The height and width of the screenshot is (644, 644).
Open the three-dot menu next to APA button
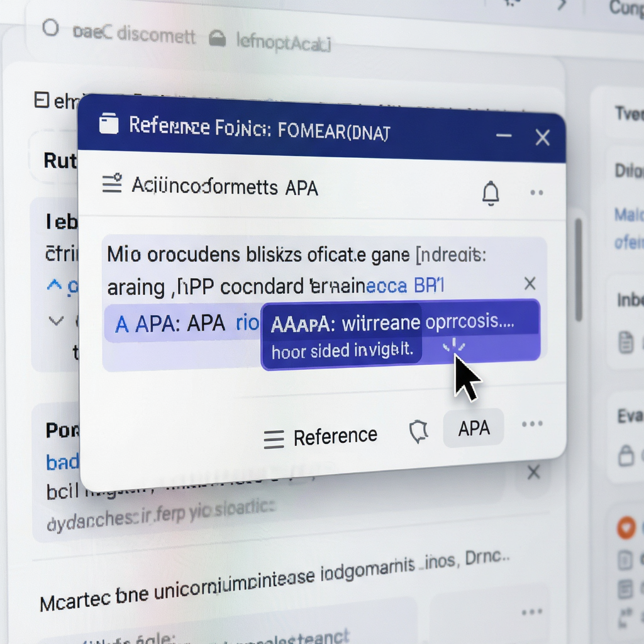[x=532, y=424]
